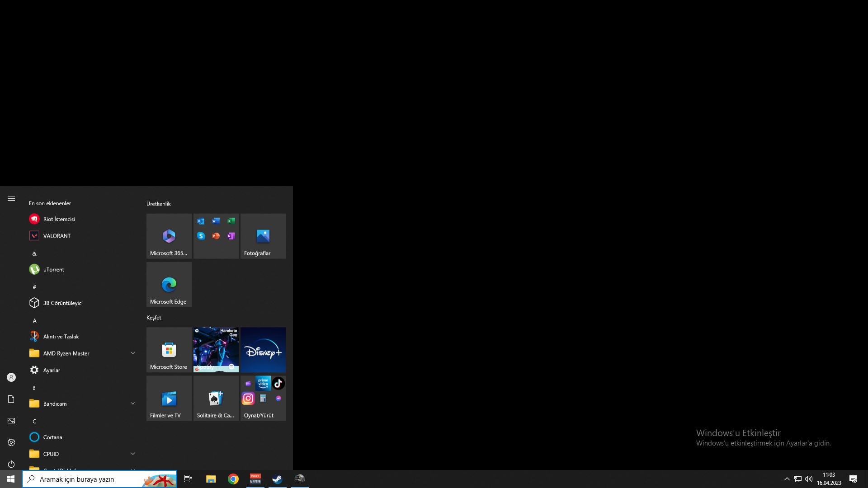The width and height of the screenshot is (868, 488).
Task: Open the notification center
Action: [853, 479]
